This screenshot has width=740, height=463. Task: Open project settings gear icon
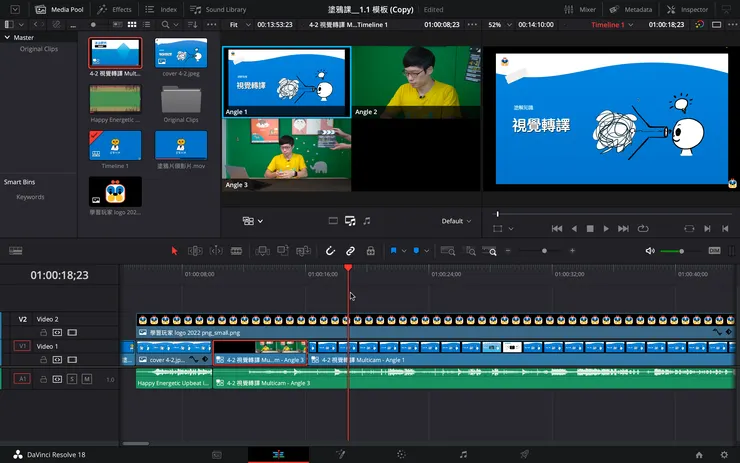[725, 454]
